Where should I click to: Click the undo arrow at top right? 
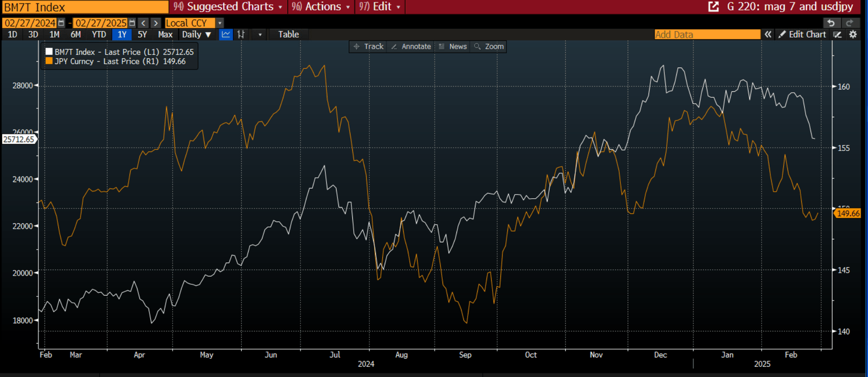831,23
